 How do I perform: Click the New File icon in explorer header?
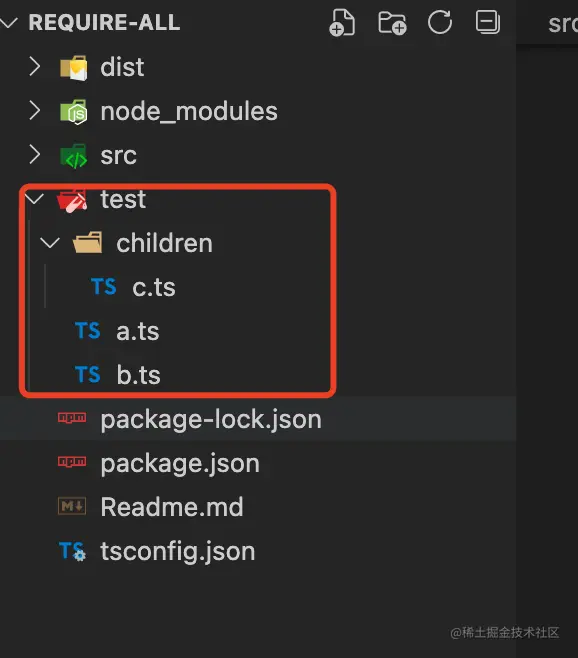[342, 22]
